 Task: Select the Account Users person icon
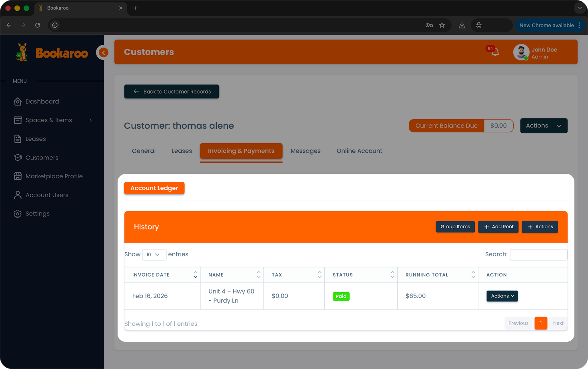pos(18,195)
